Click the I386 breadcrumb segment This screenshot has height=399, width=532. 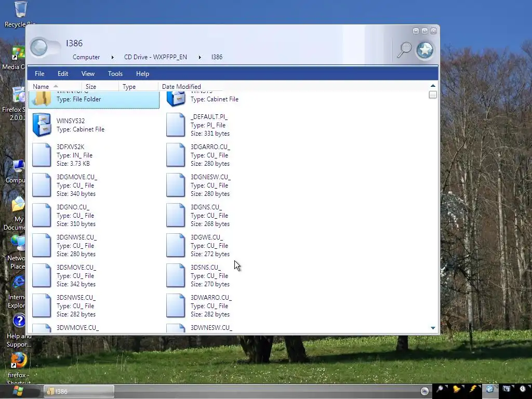(217, 57)
